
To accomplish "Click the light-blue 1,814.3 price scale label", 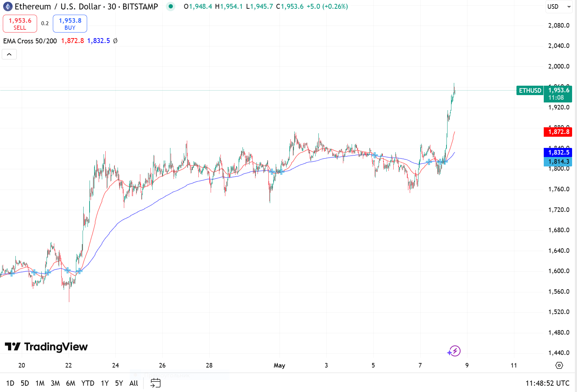I will [x=558, y=162].
